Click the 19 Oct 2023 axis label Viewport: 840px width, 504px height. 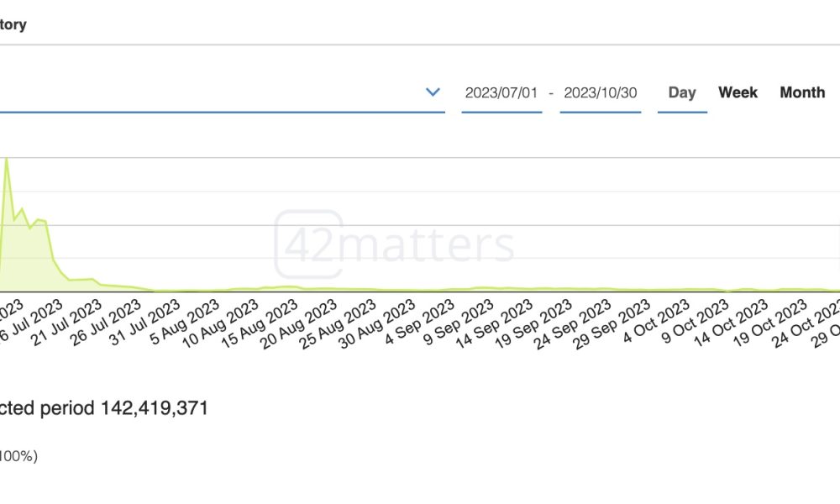(770, 323)
